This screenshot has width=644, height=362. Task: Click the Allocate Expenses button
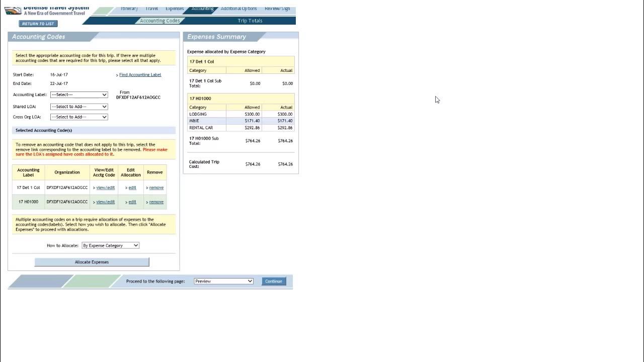pos(92,262)
